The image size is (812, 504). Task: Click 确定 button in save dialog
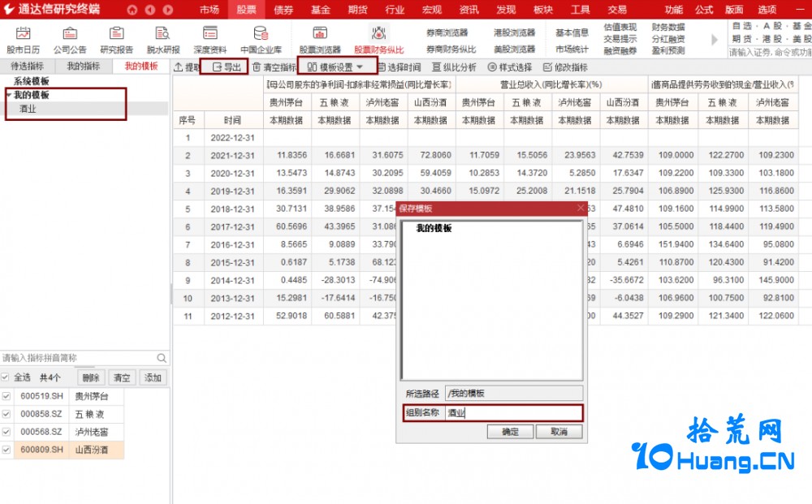510,432
